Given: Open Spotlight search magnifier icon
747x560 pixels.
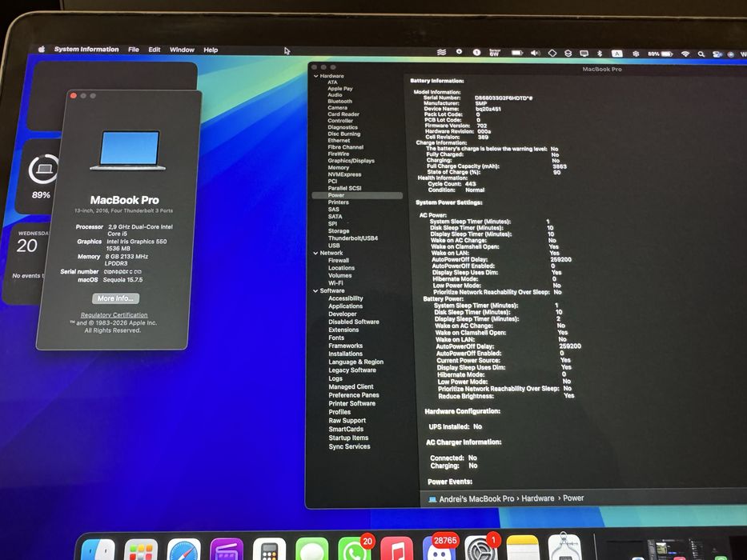Looking at the screenshot, I should pyautogui.click(x=701, y=54).
